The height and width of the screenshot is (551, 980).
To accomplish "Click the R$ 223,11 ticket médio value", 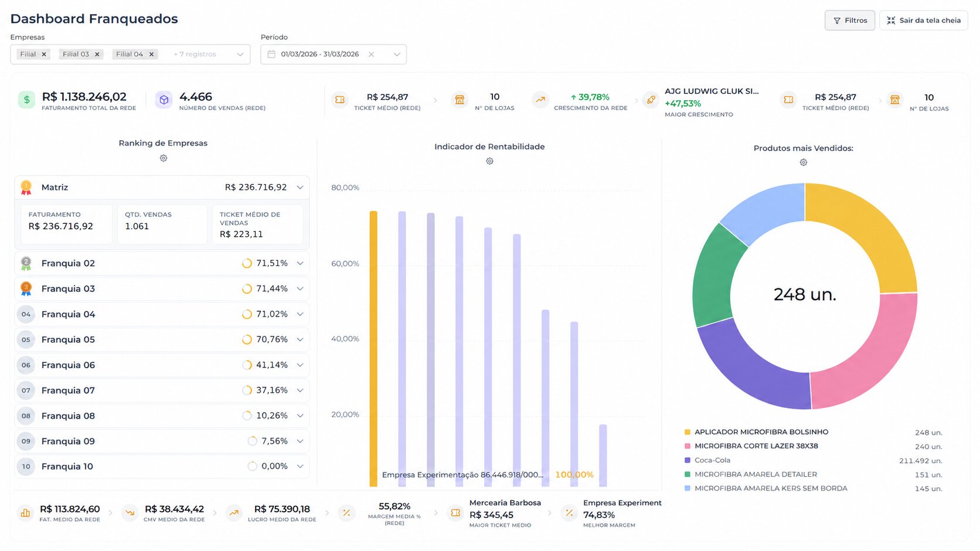I will tap(241, 234).
